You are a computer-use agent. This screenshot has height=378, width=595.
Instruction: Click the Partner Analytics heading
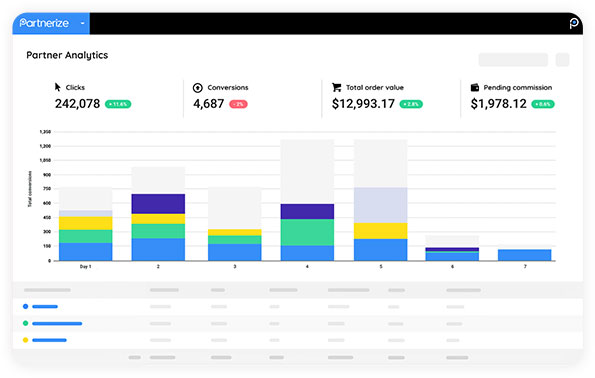click(67, 55)
